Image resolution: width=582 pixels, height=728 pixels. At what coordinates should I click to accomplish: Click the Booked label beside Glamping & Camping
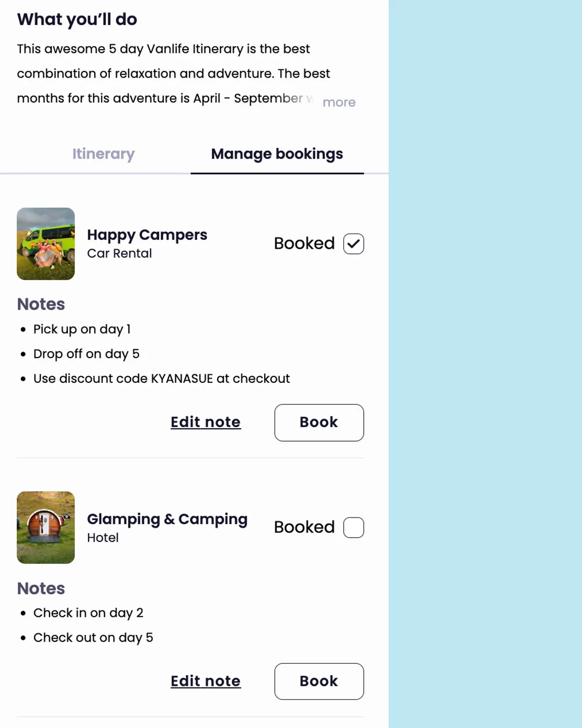(x=304, y=527)
